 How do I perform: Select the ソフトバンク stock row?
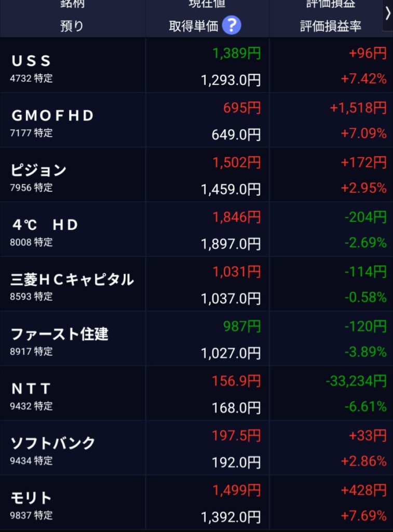tap(53, 443)
